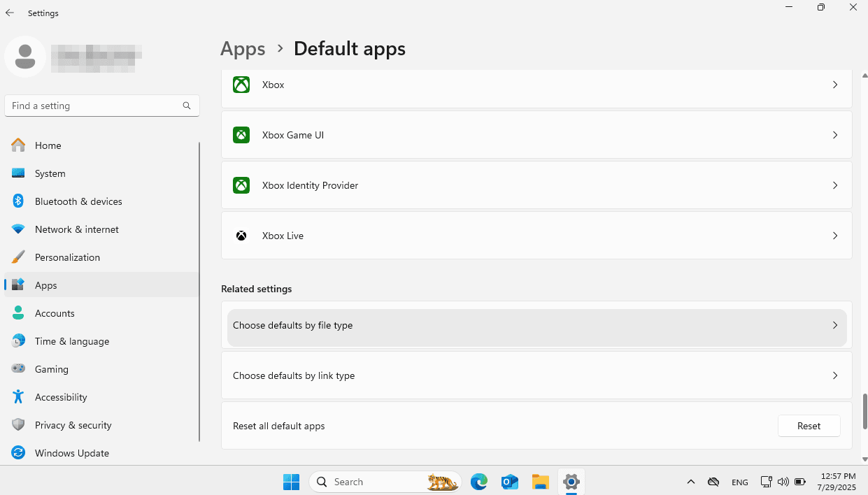The width and height of the screenshot is (868, 495).
Task: Click the search magnifier in Find a setting
Action: (x=187, y=106)
